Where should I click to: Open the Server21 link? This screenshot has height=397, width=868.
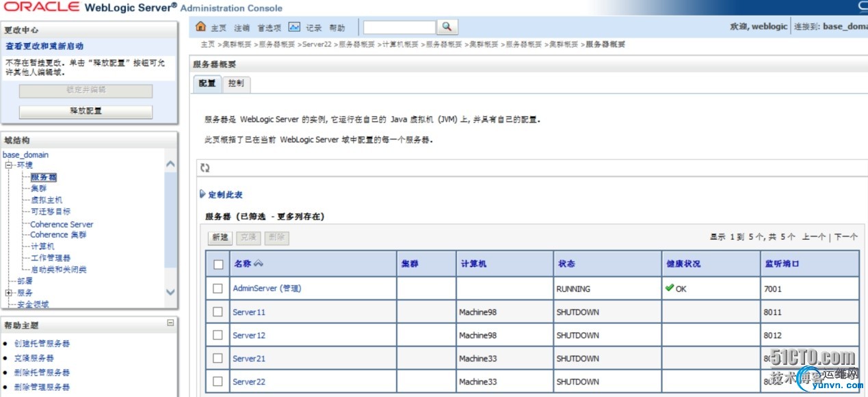249,358
